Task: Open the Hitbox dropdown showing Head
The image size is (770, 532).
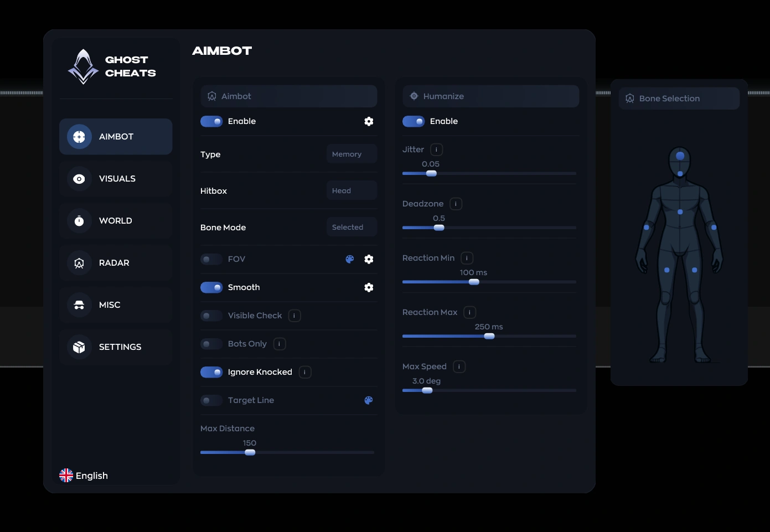Action: [x=352, y=190]
